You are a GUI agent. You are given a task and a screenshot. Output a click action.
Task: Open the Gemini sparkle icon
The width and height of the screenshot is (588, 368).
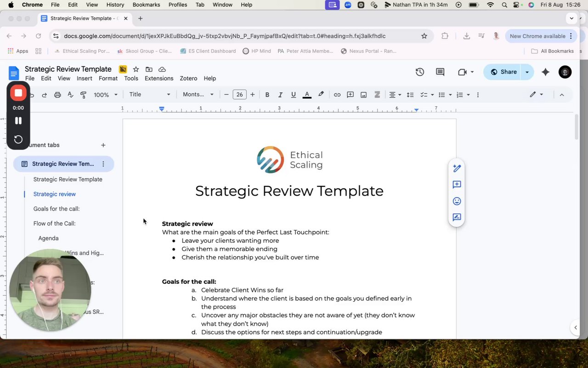point(546,72)
